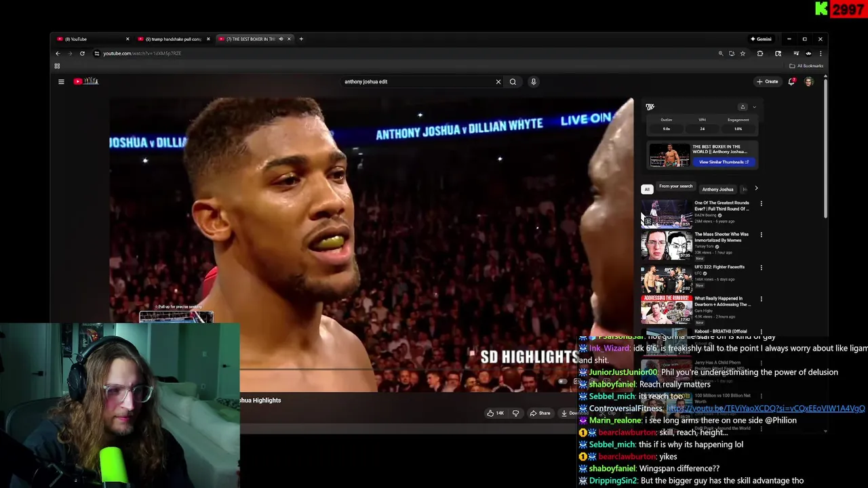Go to YouTube home via logo
Image resolution: width=868 pixels, height=488 pixels.
click(x=86, y=81)
